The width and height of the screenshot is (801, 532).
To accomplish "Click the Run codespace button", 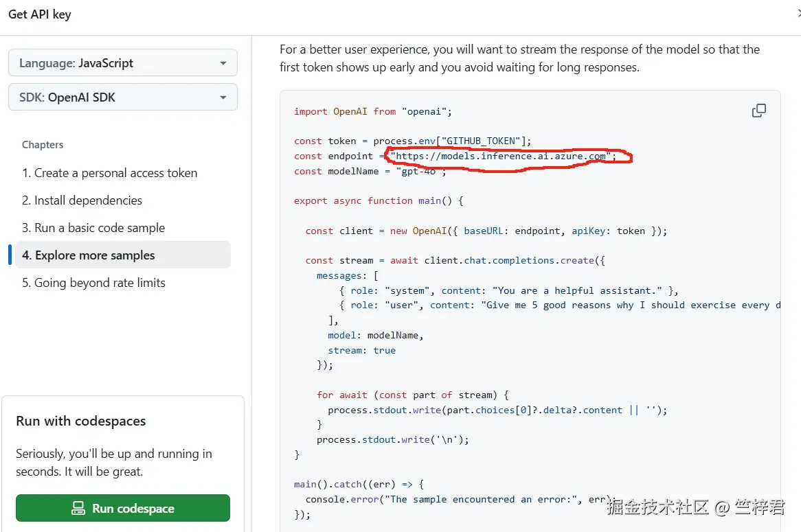I will tap(122, 508).
